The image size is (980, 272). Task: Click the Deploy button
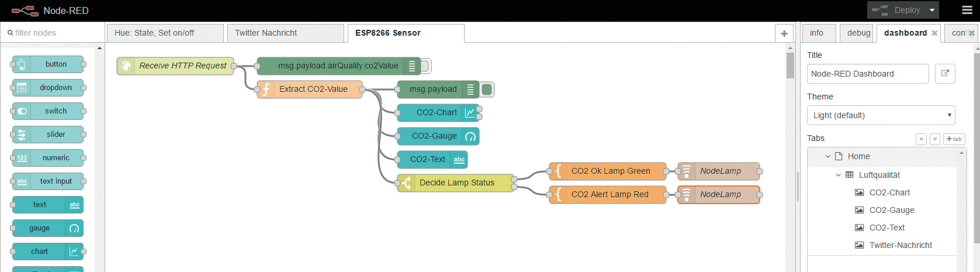(896, 10)
